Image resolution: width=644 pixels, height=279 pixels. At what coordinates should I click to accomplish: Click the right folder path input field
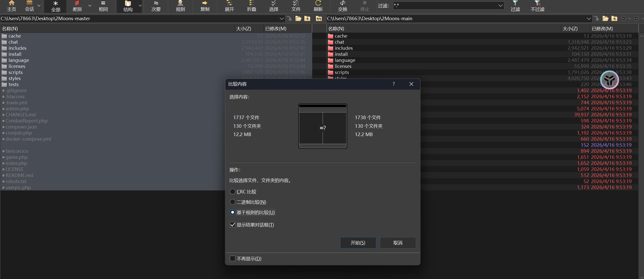point(456,18)
